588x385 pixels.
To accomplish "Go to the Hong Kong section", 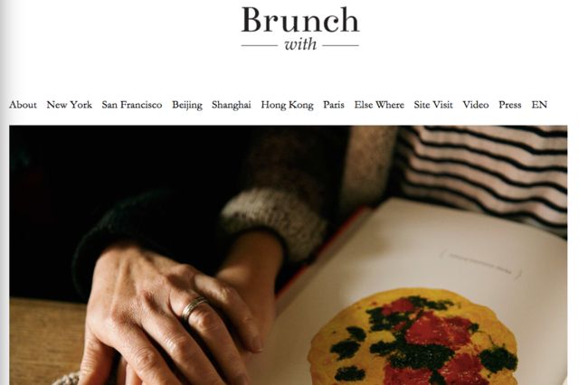I will pyautogui.click(x=288, y=105).
